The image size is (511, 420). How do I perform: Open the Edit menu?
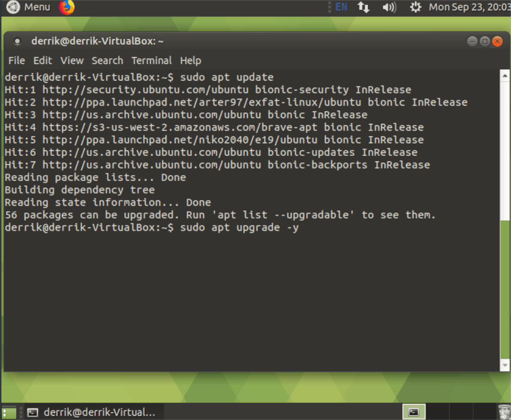(42, 60)
